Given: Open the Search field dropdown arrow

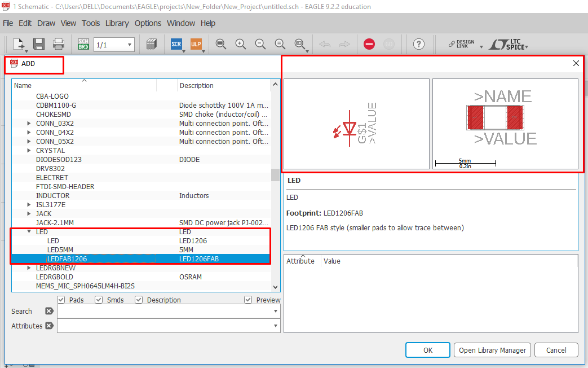Looking at the screenshot, I should tap(276, 311).
